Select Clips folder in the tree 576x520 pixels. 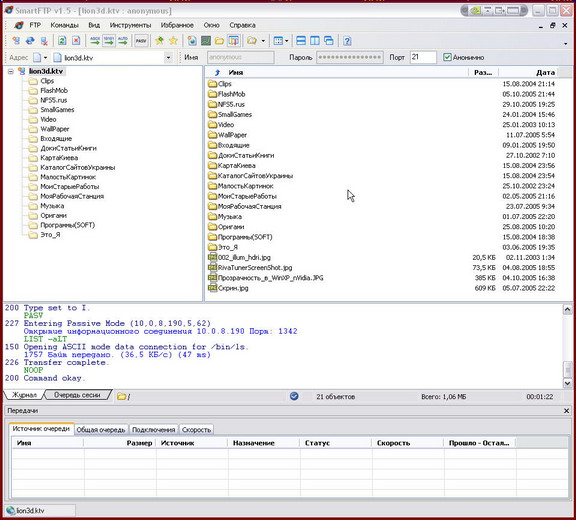47,81
